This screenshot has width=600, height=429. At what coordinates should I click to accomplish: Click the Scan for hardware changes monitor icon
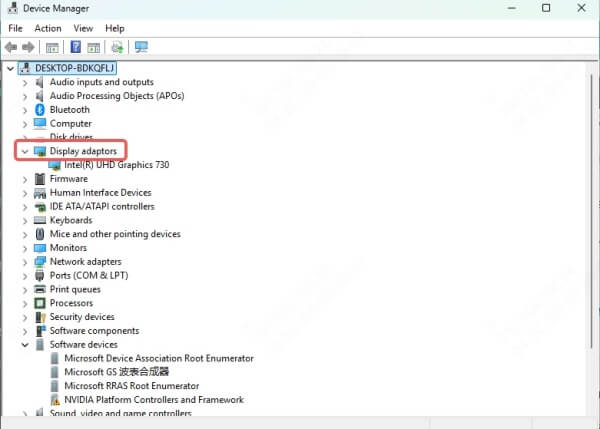[x=141, y=47]
